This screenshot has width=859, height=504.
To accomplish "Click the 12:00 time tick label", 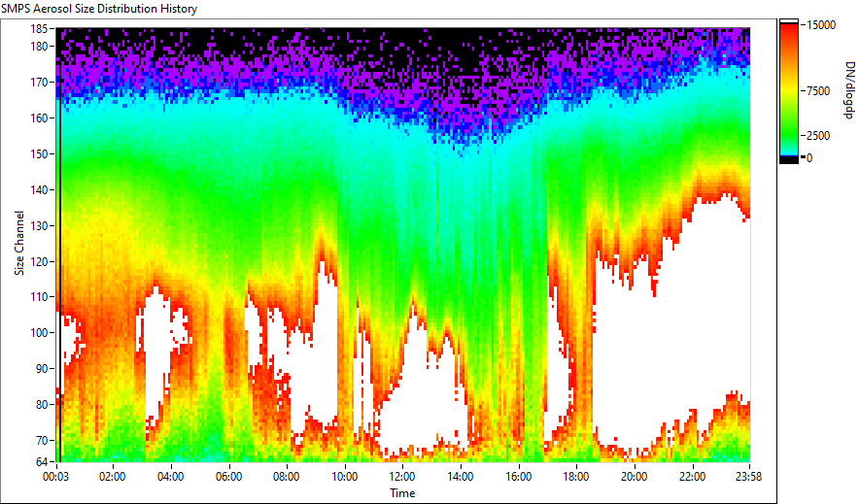I will click(x=402, y=477).
